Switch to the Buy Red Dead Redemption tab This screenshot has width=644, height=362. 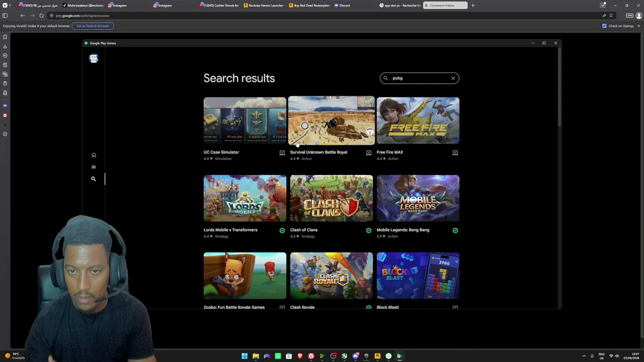pyautogui.click(x=309, y=6)
